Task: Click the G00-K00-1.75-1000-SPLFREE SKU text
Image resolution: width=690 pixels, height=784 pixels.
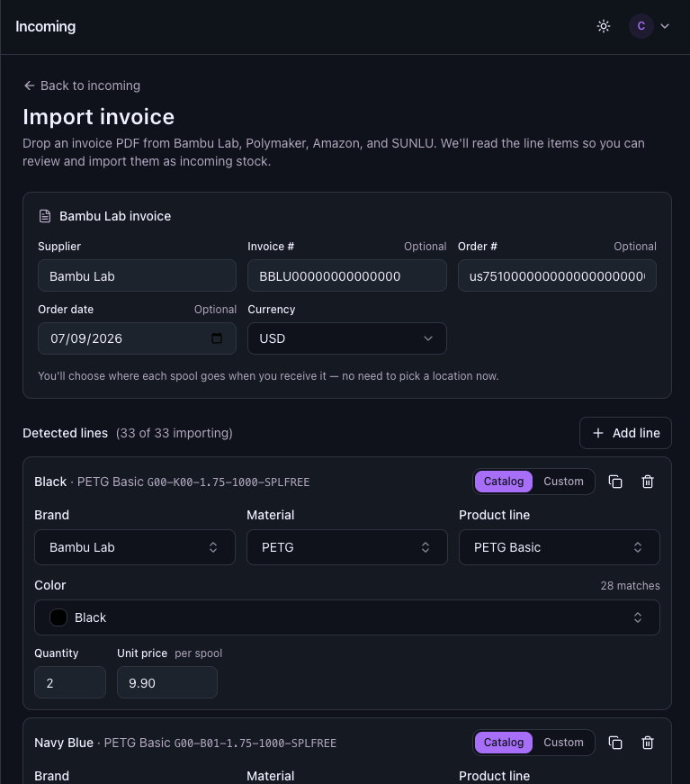Action: pos(229,482)
